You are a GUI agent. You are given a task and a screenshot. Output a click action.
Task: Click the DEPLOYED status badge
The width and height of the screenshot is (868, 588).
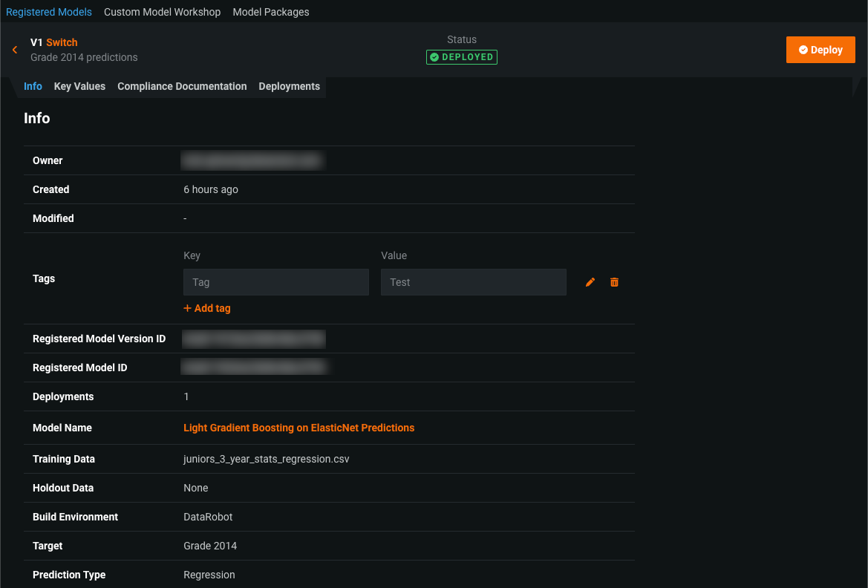coord(461,57)
